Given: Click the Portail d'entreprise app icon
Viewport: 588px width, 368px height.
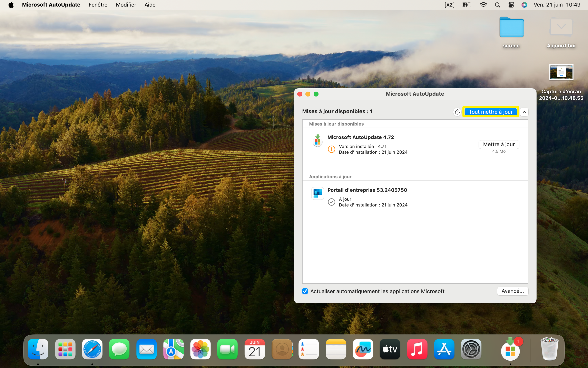Looking at the screenshot, I should [x=317, y=193].
